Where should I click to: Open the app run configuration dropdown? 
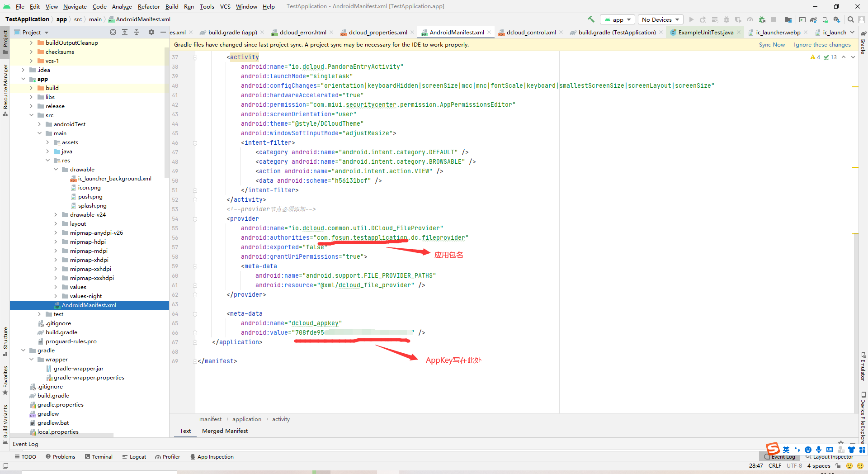(x=618, y=19)
